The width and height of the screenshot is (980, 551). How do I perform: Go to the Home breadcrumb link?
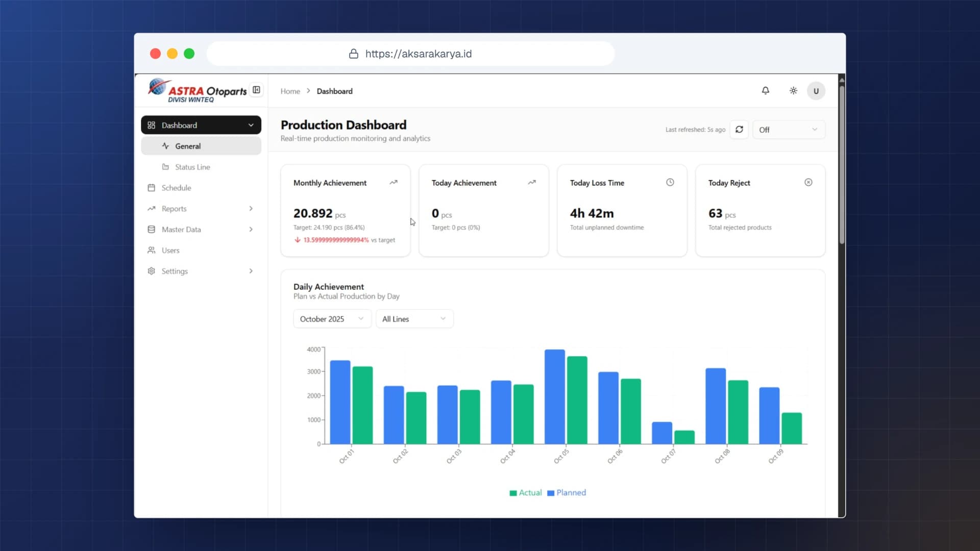(x=290, y=91)
